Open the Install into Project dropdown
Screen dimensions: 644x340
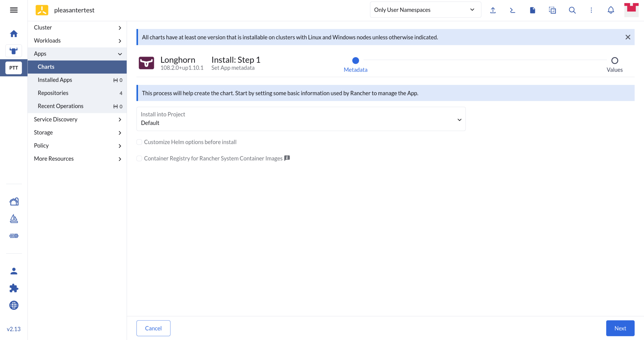pos(301,119)
